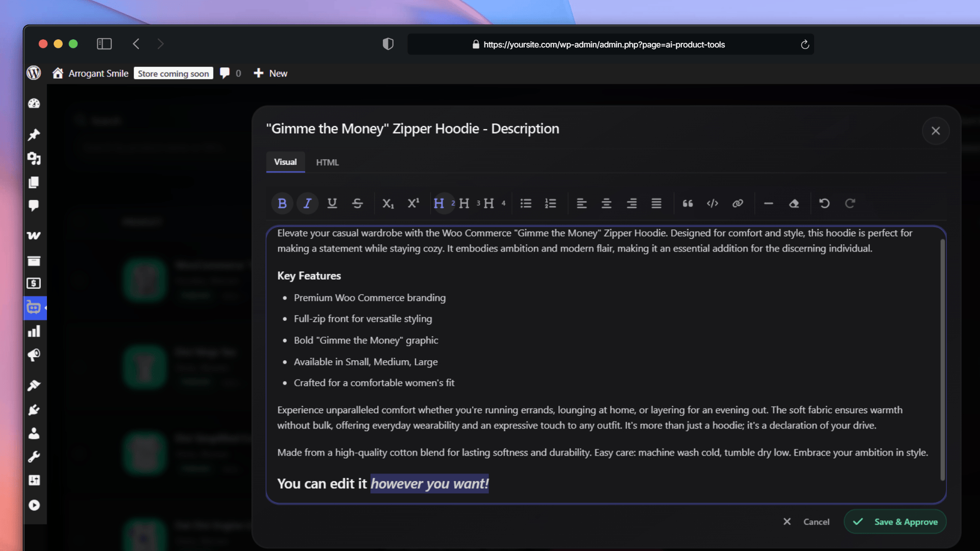
Task: Select the Visual tab
Action: 285,162
